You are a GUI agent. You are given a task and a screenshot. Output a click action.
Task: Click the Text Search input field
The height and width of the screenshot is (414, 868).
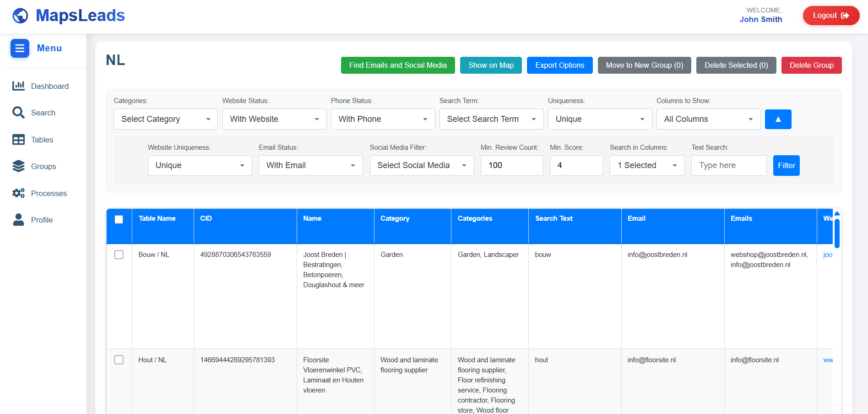point(728,165)
